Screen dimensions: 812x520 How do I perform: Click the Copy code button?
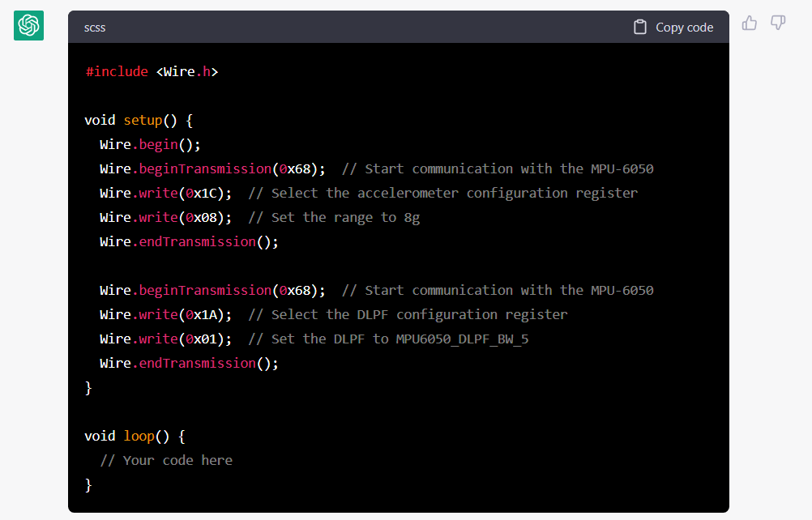673,26
